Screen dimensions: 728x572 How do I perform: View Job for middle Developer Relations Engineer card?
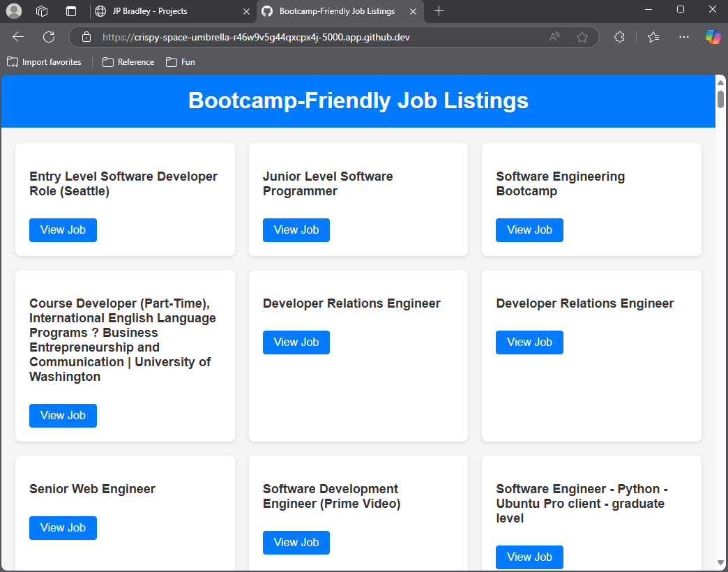[x=296, y=343]
